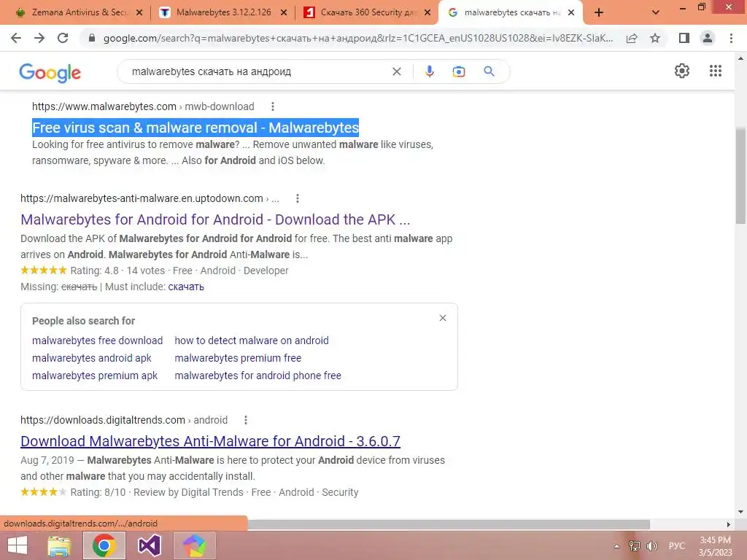
Task: Click into the Google search input field
Action: click(258, 71)
